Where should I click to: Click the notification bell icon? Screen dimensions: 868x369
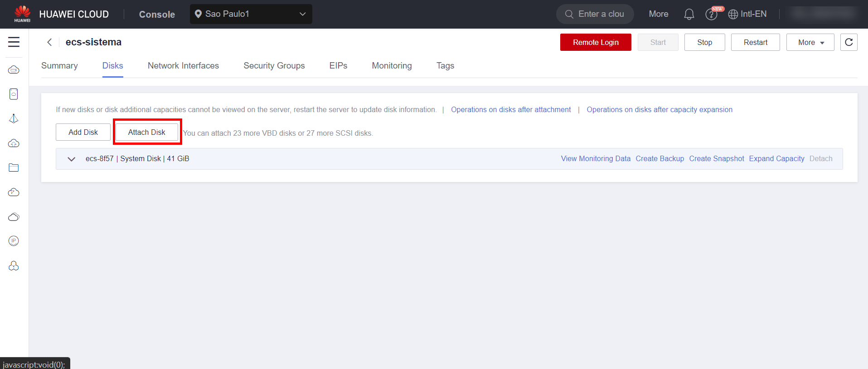(689, 15)
